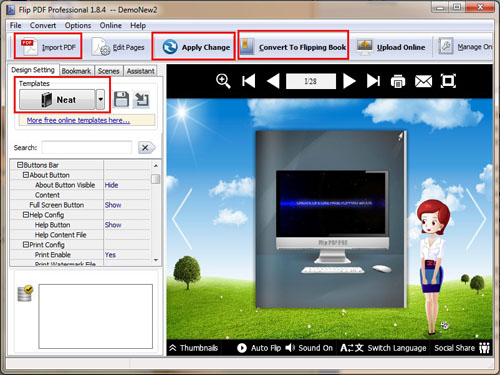Image resolution: width=500 pixels, height=375 pixels.
Task: Click settings list scroll up arrow
Action: [156, 165]
